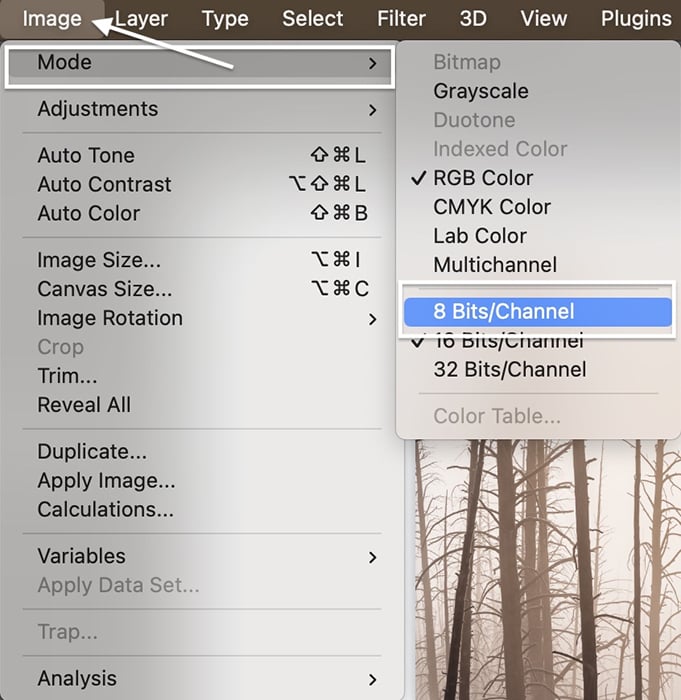Screen dimensions: 681x700
Task: Select 16 Bits/Channel
Action: click(538, 344)
